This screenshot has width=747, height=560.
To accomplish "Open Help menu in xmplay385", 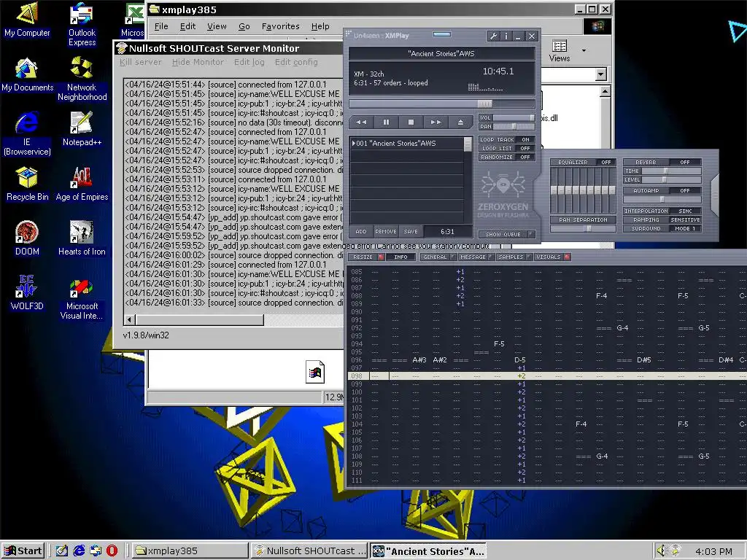I will [320, 26].
